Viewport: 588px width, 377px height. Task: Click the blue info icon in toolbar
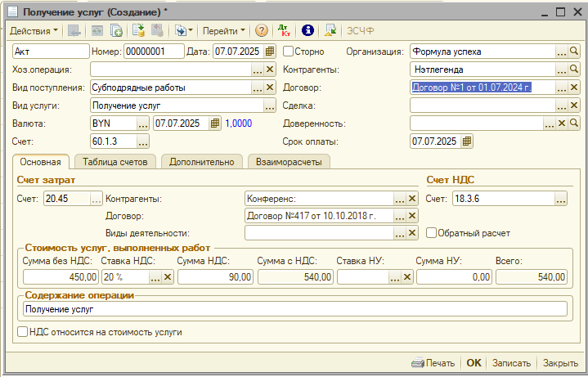(x=307, y=30)
